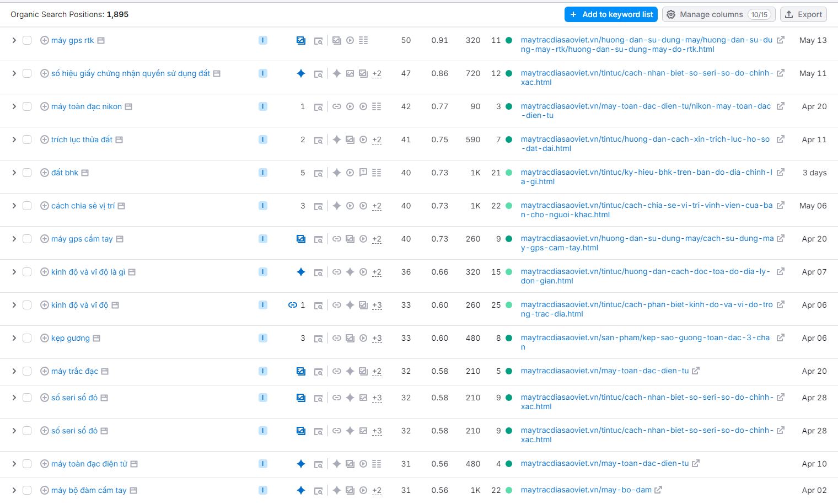
Task: Expand the máy gps rtk row
Action: click(14, 40)
